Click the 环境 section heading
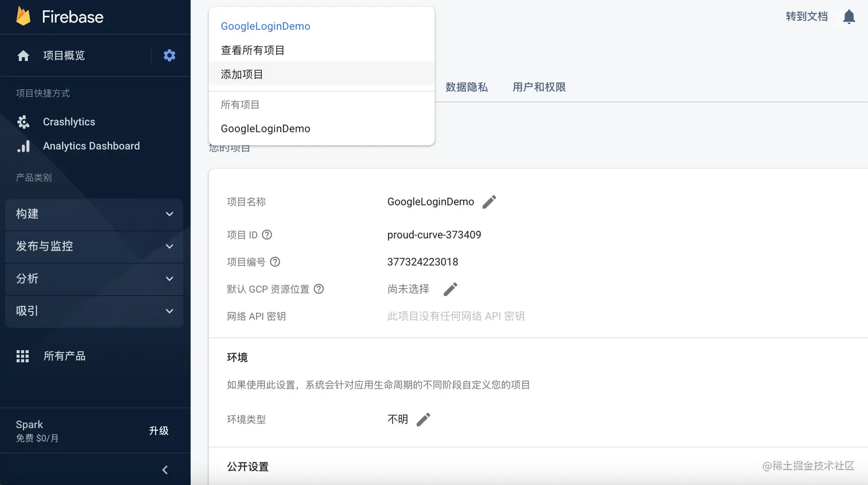 (237, 358)
